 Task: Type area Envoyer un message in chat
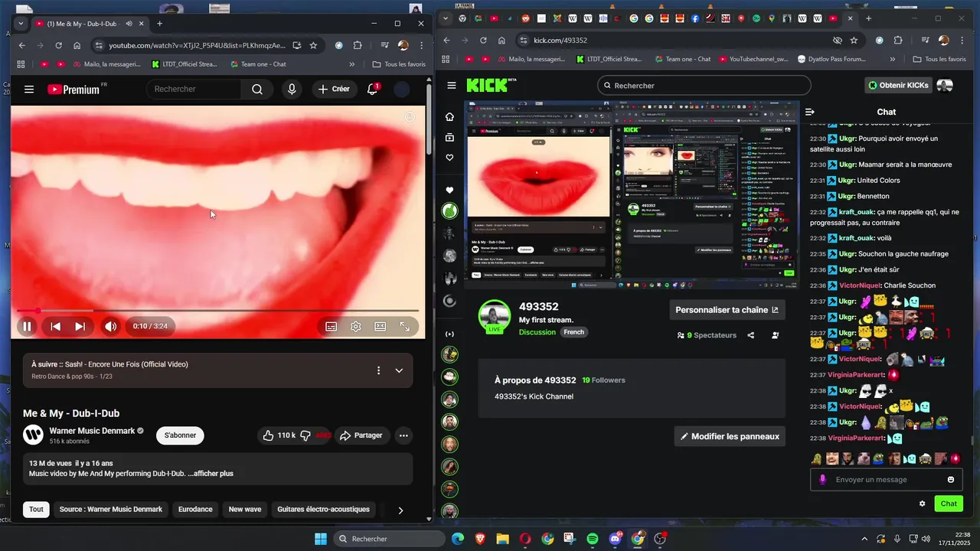(x=887, y=480)
